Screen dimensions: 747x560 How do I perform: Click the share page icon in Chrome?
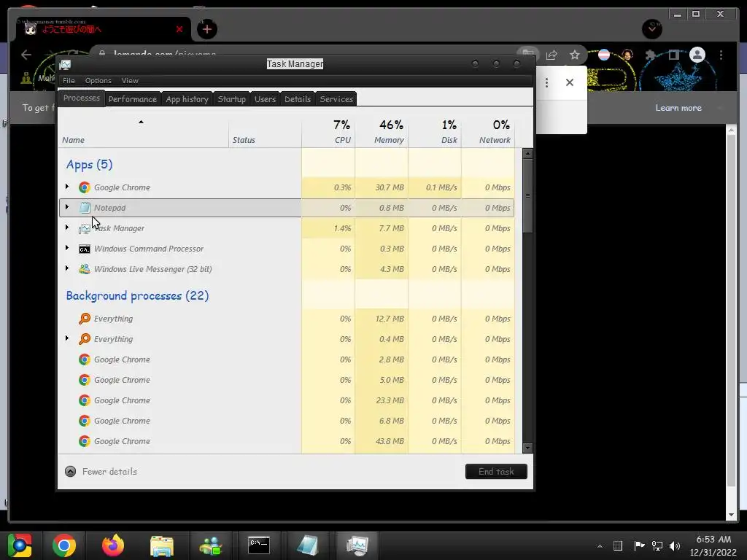551,55
